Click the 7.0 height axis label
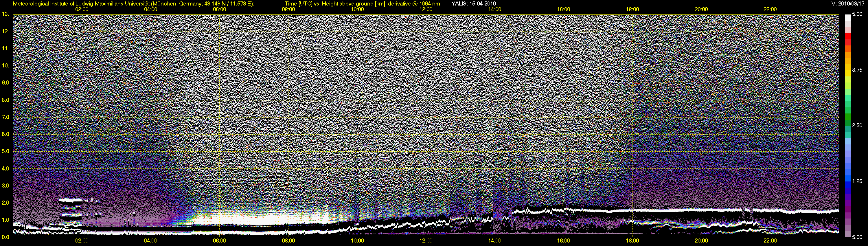868x246 pixels. coord(5,117)
